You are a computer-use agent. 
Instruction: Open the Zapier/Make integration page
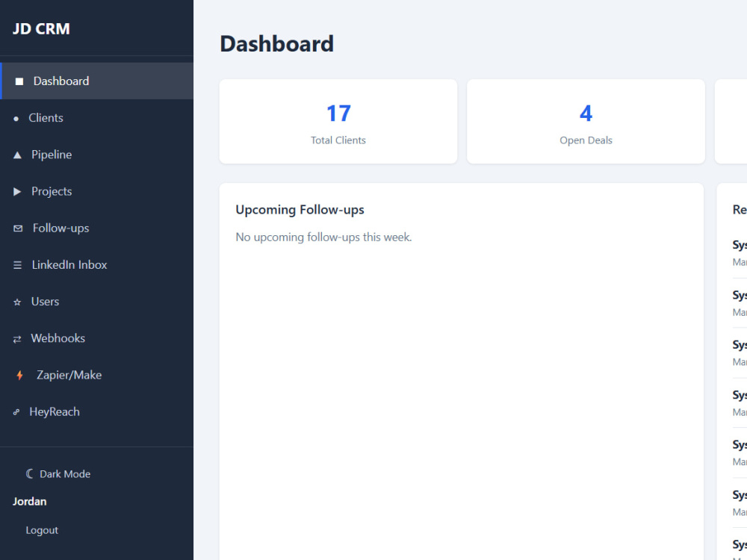tap(96, 376)
